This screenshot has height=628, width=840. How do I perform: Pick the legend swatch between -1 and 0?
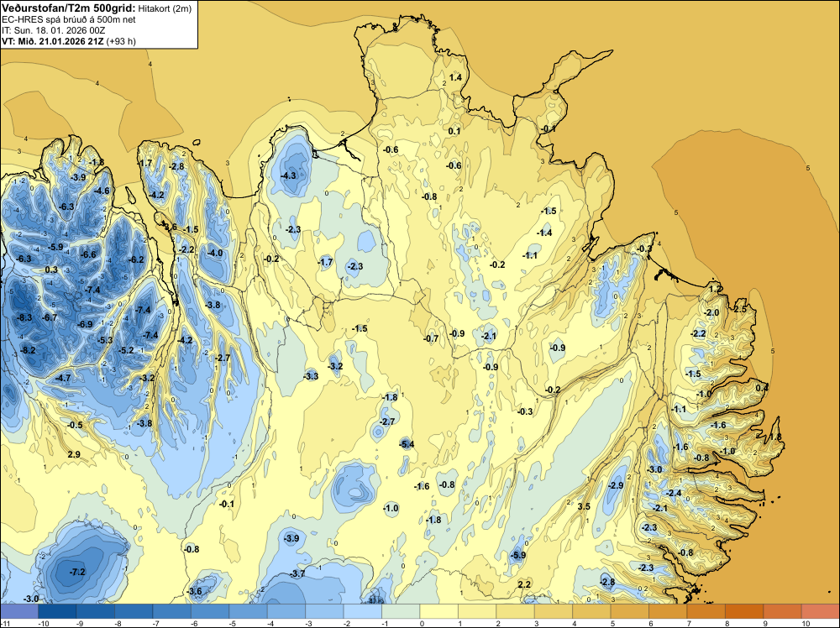pos(401,611)
